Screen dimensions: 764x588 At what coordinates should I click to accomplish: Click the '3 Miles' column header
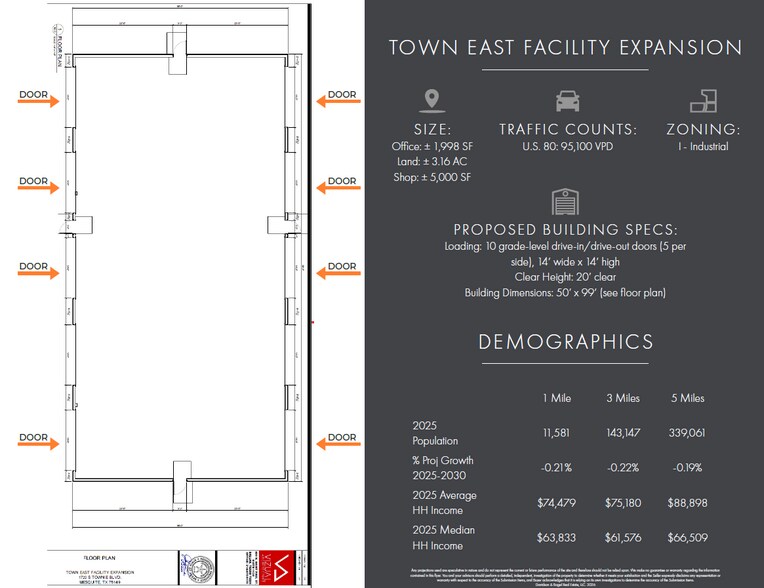tap(623, 398)
